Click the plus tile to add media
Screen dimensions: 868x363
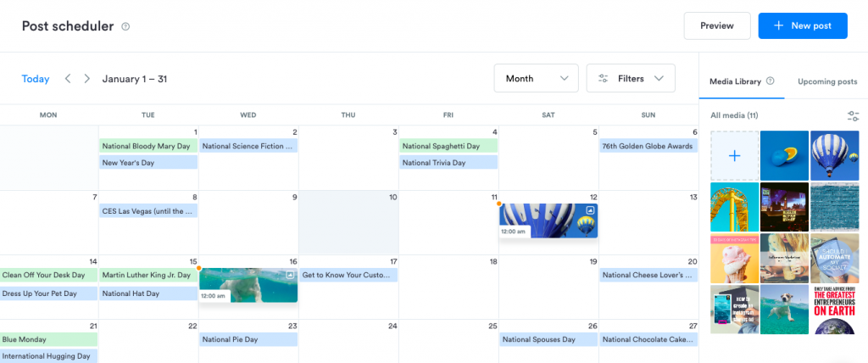pos(734,156)
